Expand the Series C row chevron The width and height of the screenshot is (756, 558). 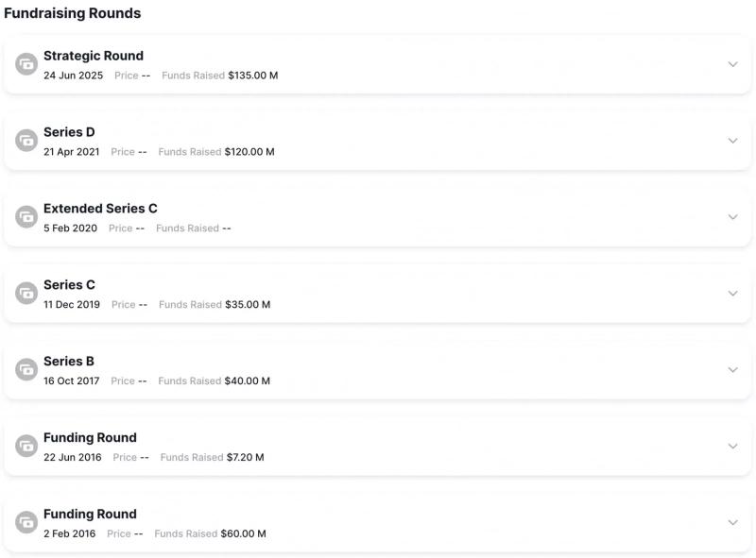point(733,293)
